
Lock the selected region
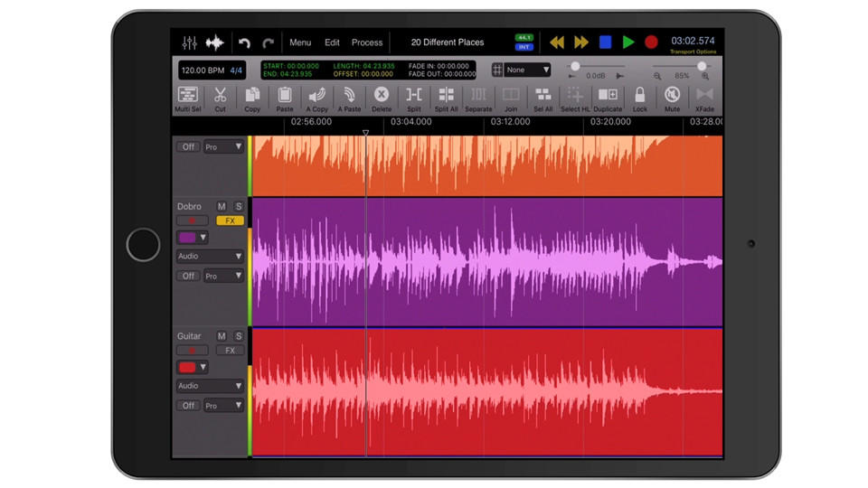(x=640, y=99)
